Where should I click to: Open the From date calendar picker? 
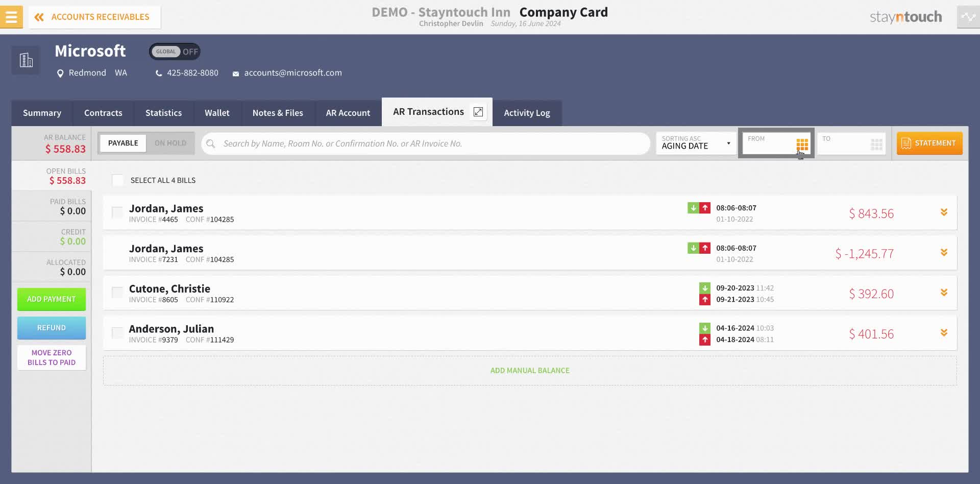(802, 145)
